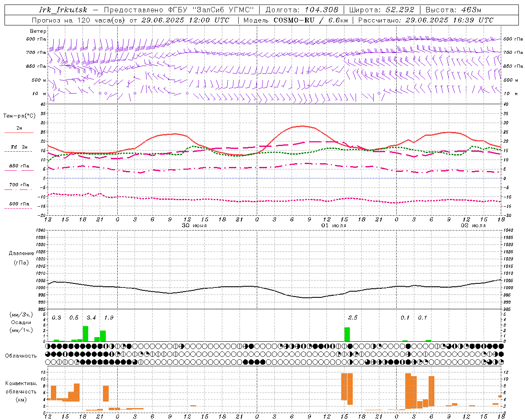The width and height of the screenshot is (525, 420).
Task: Click the tallest green precipitation bar below 3.4
Action: tap(85, 333)
